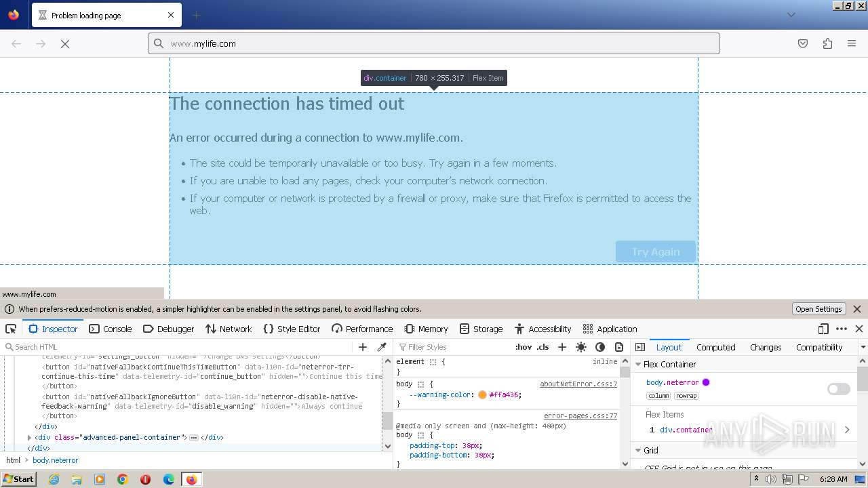Go forward to next page
868x488 pixels.
pos(41,43)
